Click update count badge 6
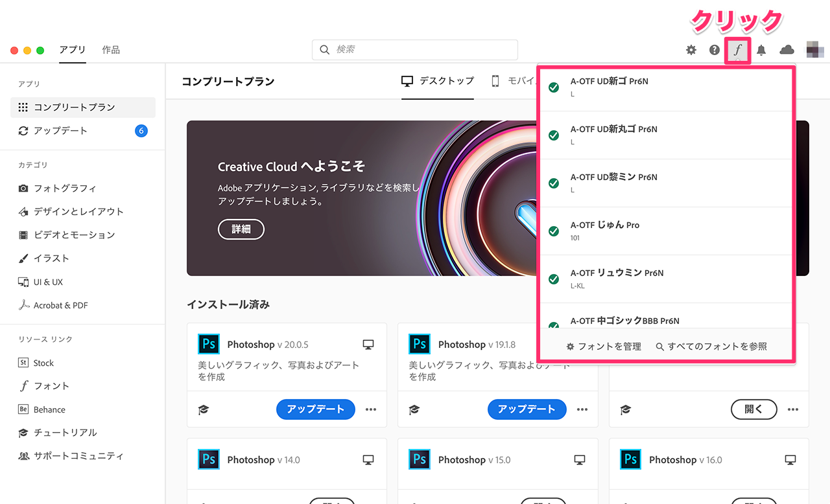830x504 pixels. coord(141,131)
